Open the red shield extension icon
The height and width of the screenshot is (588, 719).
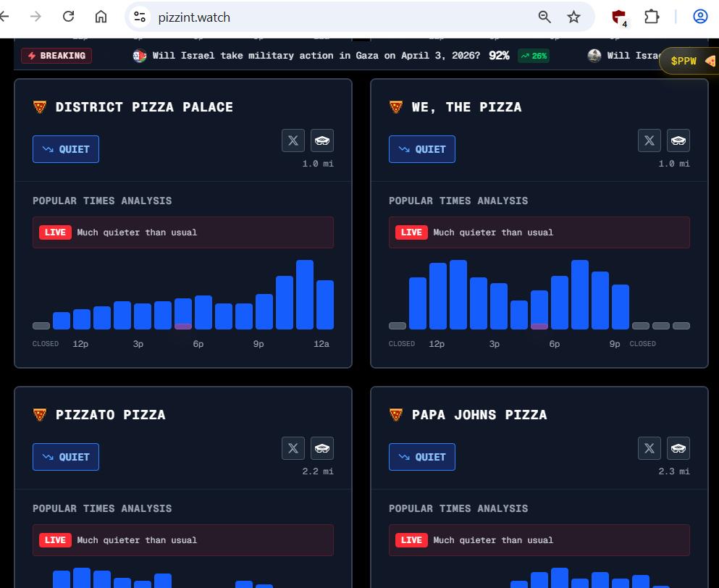(x=620, y=18)
